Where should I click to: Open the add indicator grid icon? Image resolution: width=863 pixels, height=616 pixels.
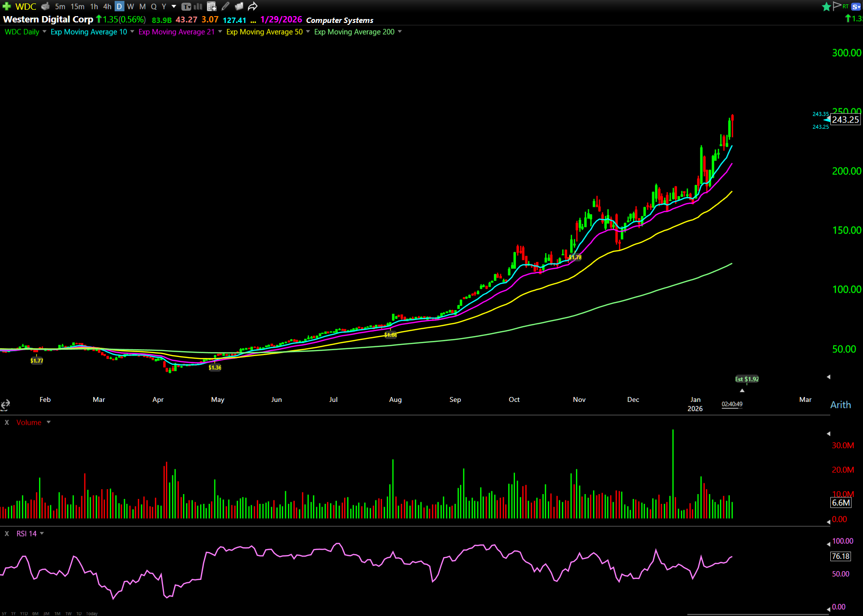click(211, 6)
